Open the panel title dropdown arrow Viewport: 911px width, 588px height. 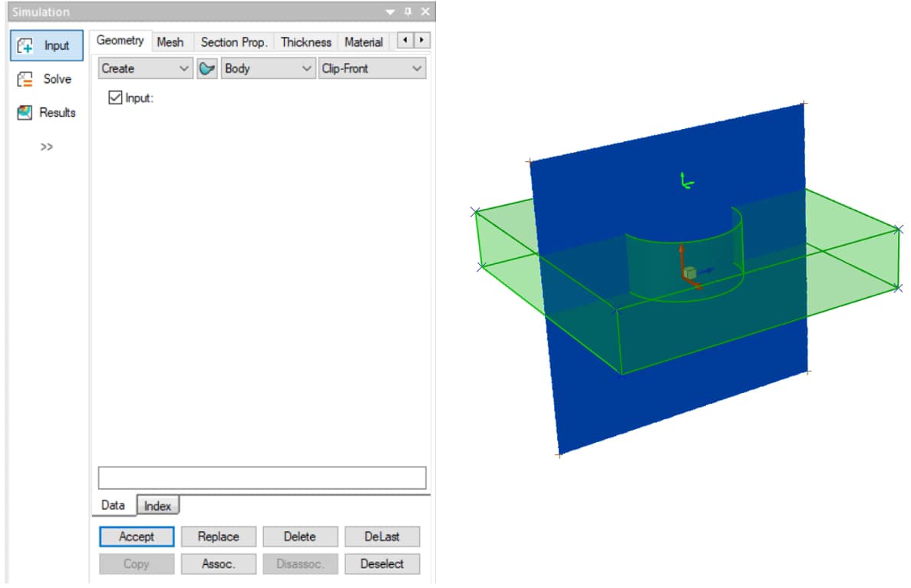[x=391, y=12]
